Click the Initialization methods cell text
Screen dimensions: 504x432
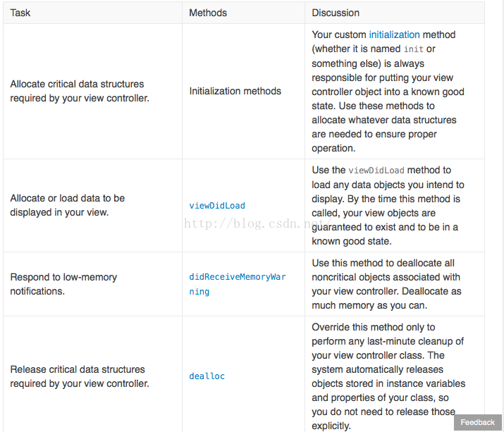[235, 91]
